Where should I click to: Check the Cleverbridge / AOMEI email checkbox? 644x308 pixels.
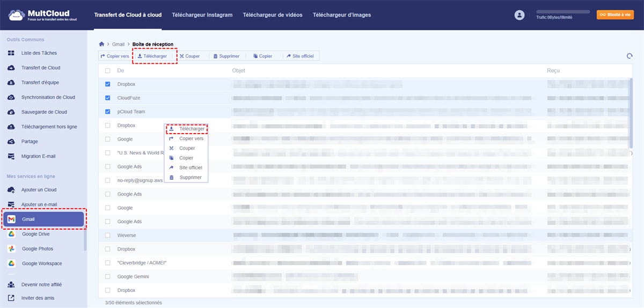[108, 263]
